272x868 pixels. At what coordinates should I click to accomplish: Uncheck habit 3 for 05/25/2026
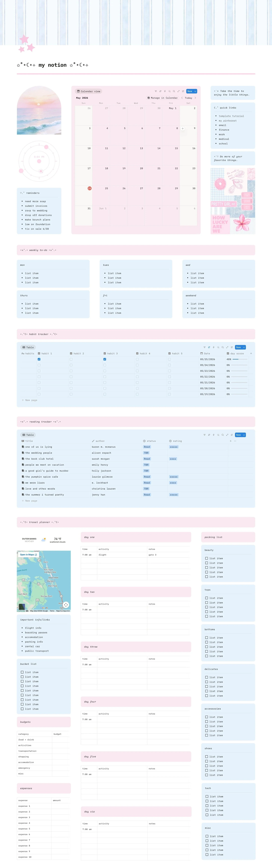pos(105,359)
